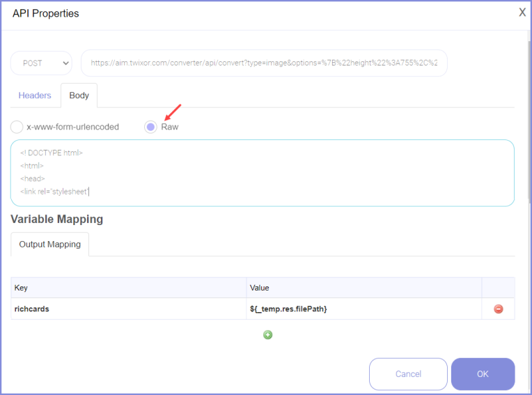Screen dimensions: 532x395
Task: Remove the richcards mapping row
Action: click(498, 309)
